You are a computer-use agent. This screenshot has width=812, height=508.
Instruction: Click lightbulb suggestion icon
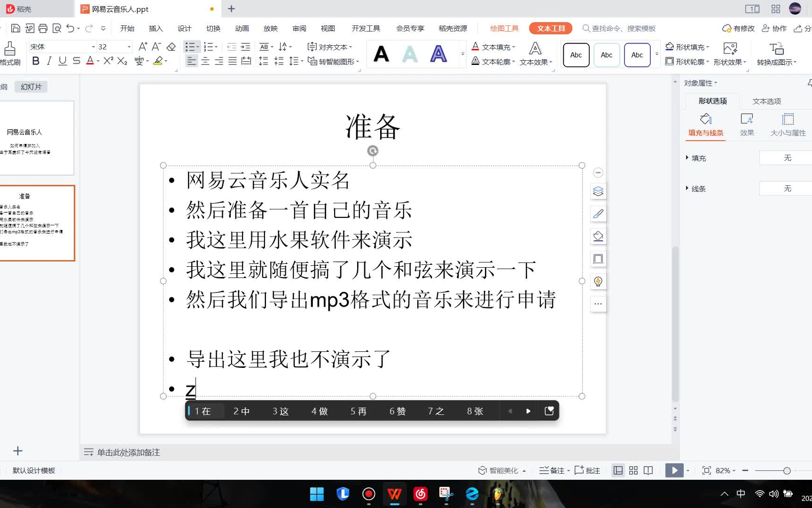tap(598, 281)
